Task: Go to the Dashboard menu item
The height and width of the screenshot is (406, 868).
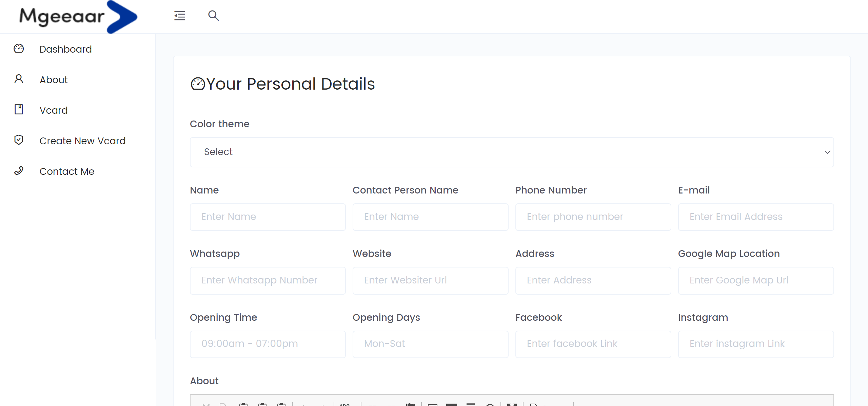Action: click(x=65, y=49)
